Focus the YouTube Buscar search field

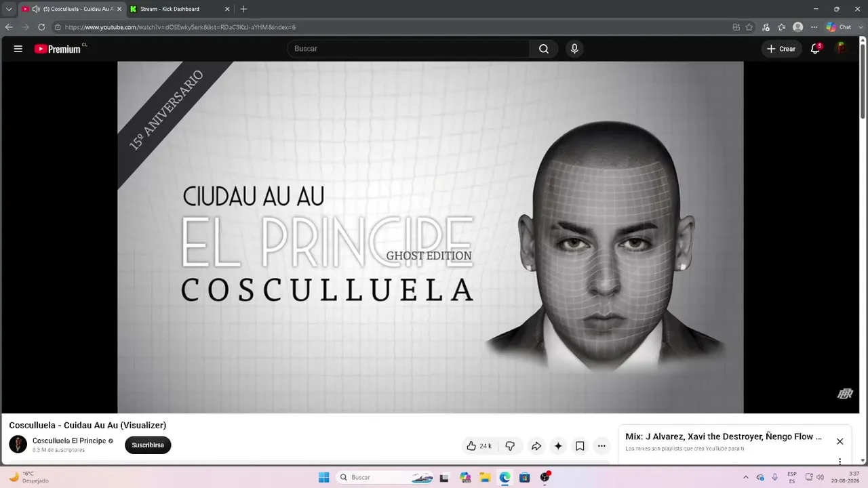(408, 49)
